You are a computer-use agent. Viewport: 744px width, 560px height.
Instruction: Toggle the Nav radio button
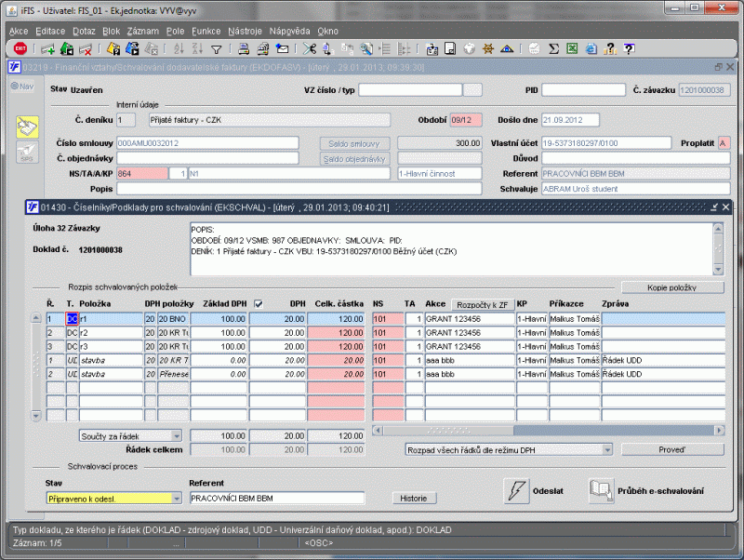pos(14,87)
